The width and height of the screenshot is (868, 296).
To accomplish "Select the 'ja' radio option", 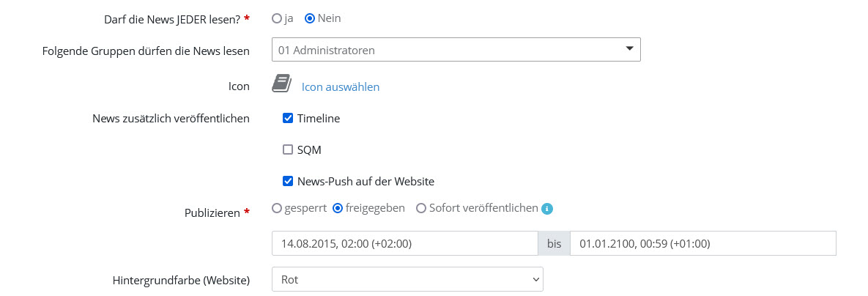I will 277,18.
